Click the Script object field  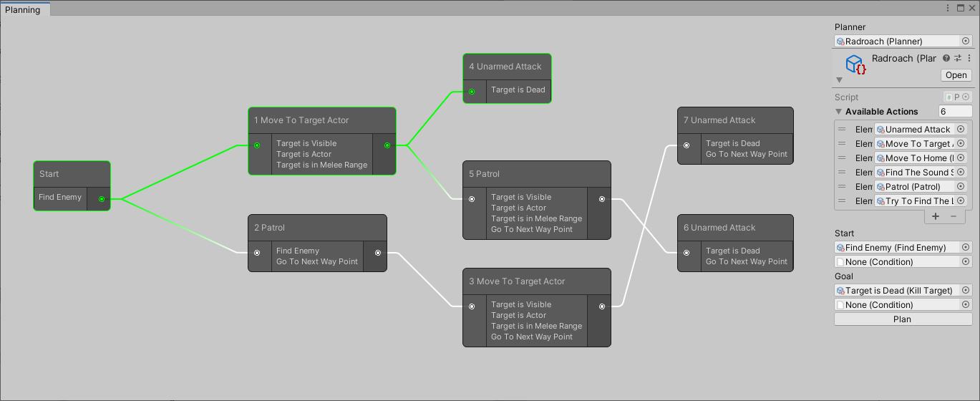point(957,97)
